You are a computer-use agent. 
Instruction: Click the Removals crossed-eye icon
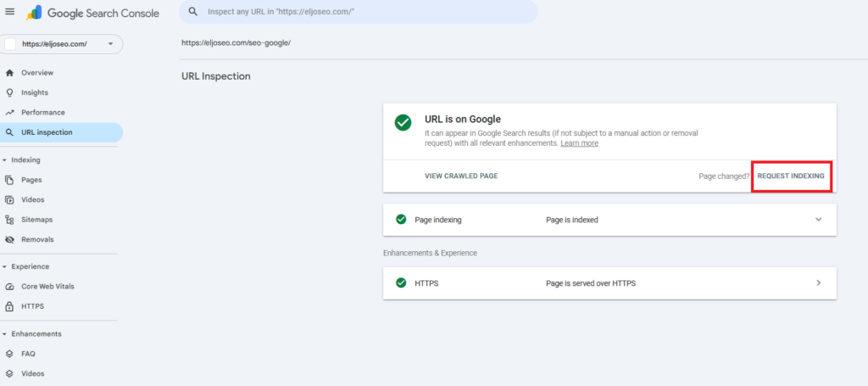click(9, 240)
